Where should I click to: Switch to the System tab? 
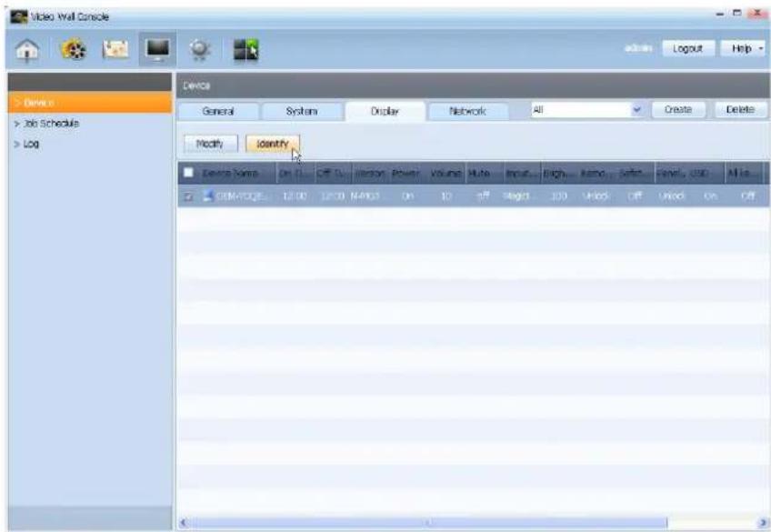[x=302, y=111]
